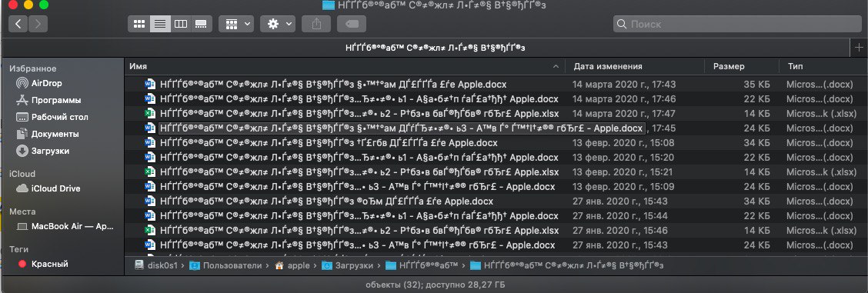The width and height of the screenshot is (868, 293).
Task: Click the Edit Tags toolbar button
Action: click(x=352, y=24)
